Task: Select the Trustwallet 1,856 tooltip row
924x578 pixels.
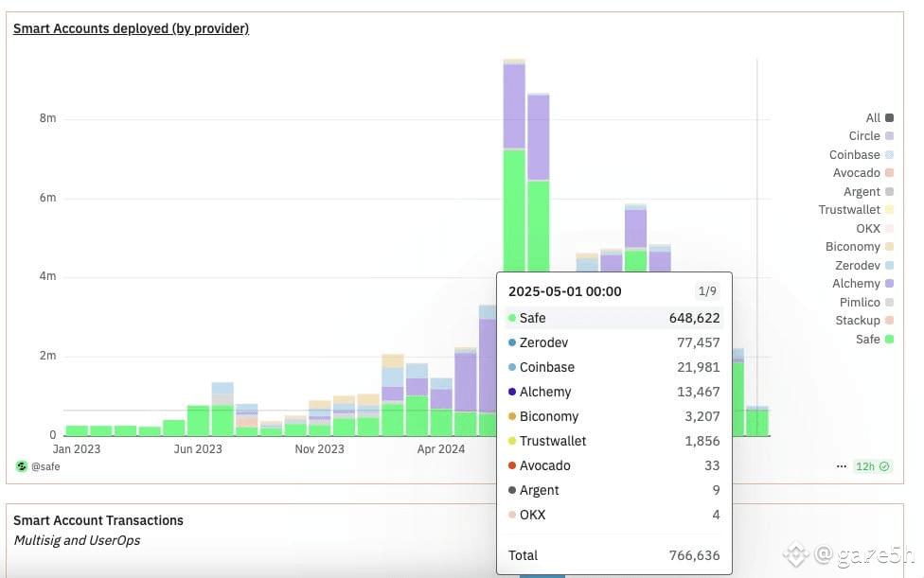Action: click(614, 441)
